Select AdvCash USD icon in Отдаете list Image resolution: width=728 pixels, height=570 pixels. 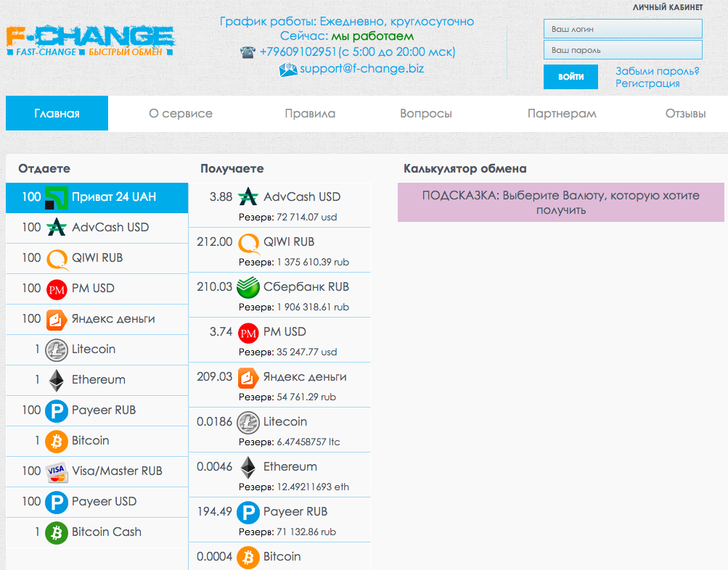point(56,228)
